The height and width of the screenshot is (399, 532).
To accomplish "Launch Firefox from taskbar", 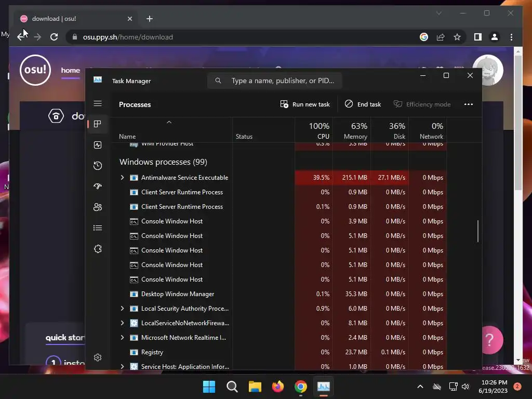I will tap(278, 387).
